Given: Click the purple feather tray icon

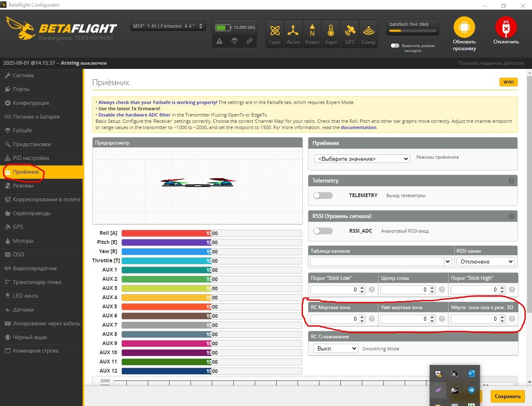Looking at the screenshot, I should pos(438,390).
